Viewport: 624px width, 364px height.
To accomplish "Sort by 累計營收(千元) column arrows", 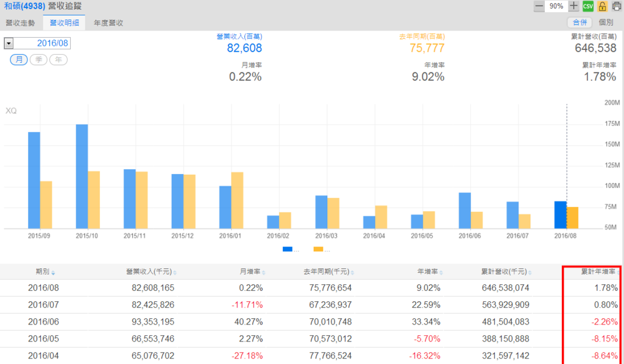I will point(530,273).
